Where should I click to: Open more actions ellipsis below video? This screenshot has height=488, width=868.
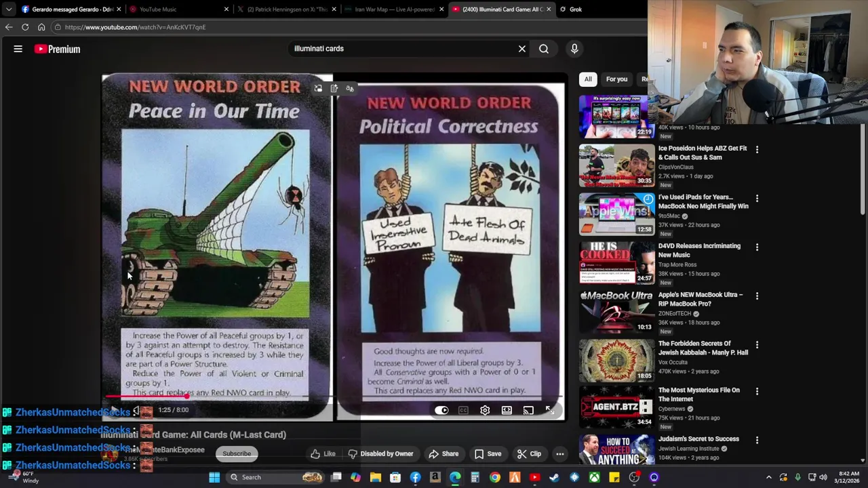(x=560, y=453)
